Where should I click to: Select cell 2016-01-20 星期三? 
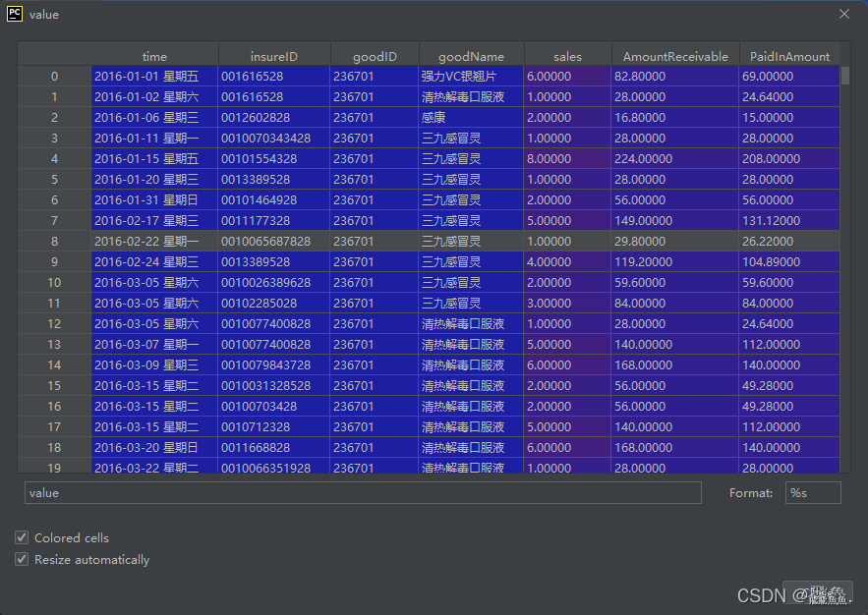(x=154, y=179)
